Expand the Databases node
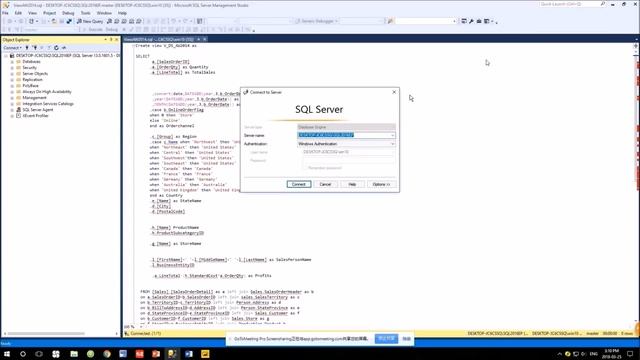The width and height of the screenshot is (640, 360). tap(12, 62)
